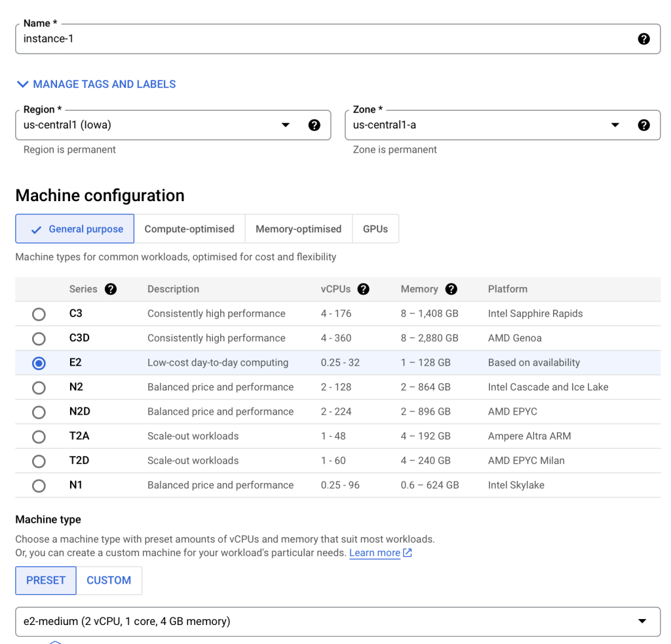Choose the N2D series radio button

click(39, 412)
